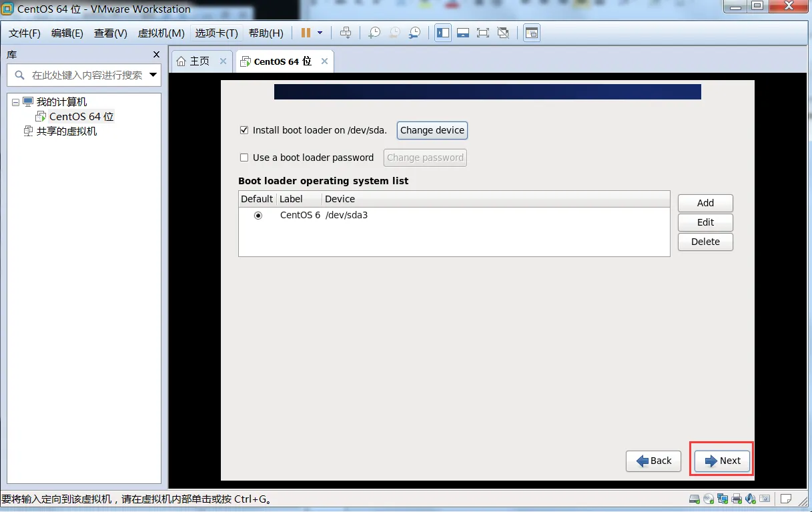
Task: Open the 虚拟机(M) menu
Action: point(161,33)
